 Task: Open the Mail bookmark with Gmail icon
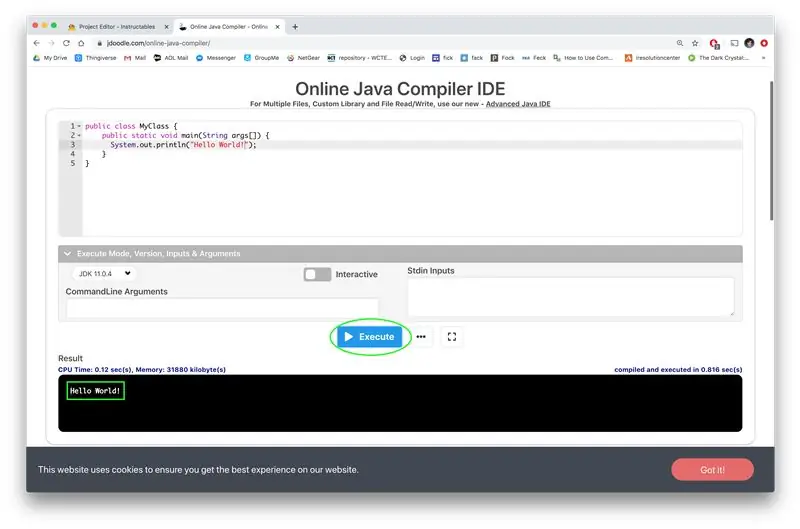tap(135, 58)
